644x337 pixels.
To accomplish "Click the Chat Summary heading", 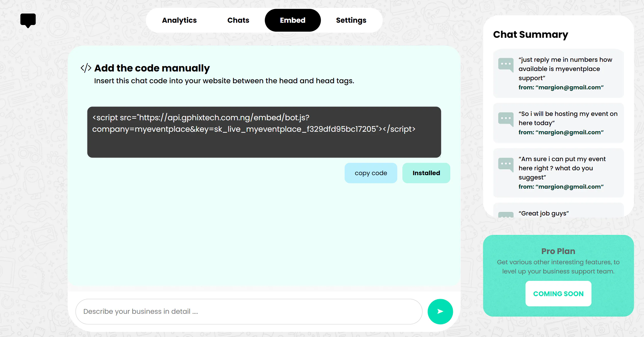I will pyautogui.click(x=531, y=34).
